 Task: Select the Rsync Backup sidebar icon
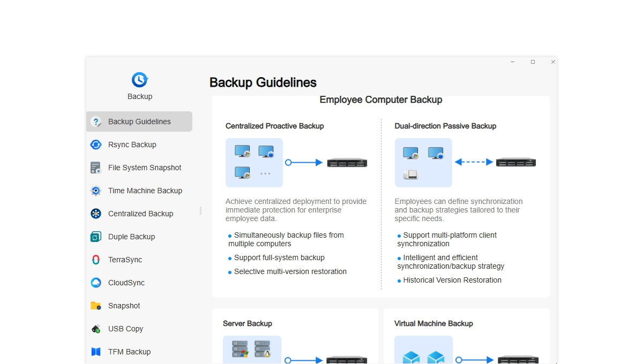(96, 145)
